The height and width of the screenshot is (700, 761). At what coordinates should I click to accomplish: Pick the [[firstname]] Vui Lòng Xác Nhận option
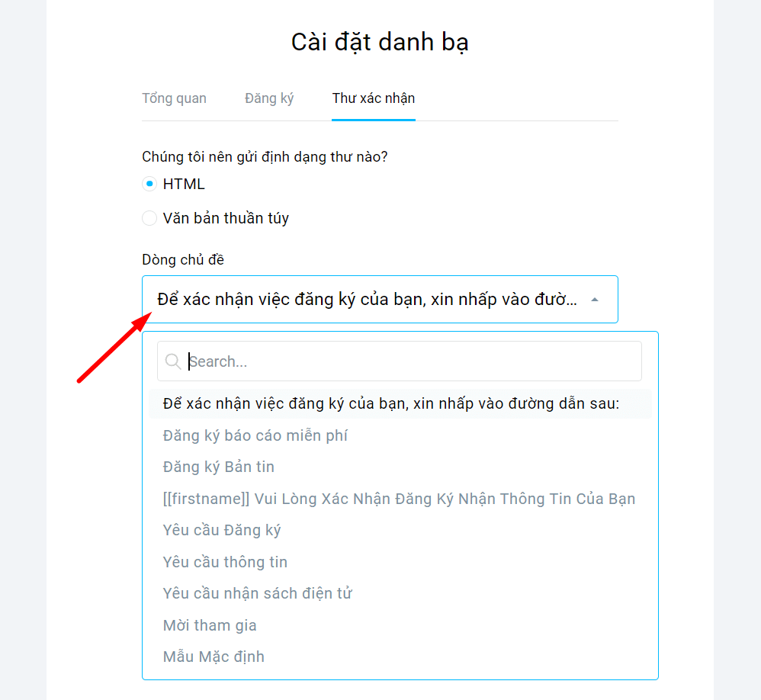click(x=400, y=499)
